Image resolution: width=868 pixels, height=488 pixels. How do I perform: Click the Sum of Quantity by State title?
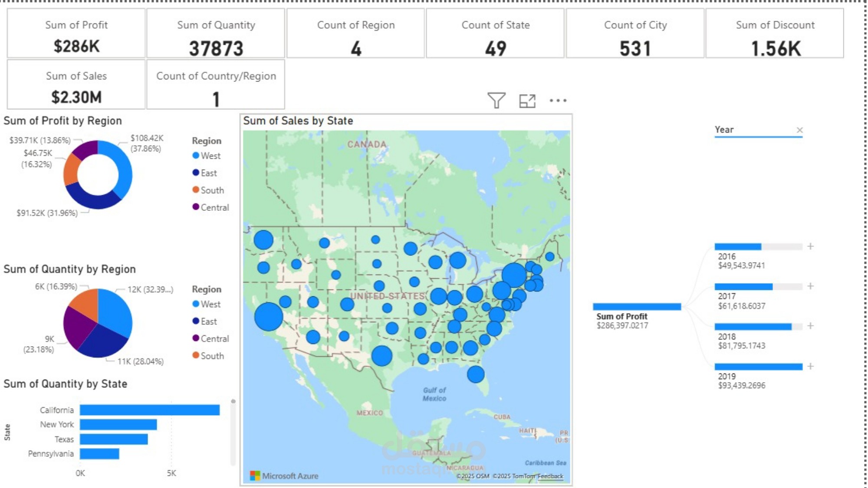pyautogui.click(x=65, y=383)
